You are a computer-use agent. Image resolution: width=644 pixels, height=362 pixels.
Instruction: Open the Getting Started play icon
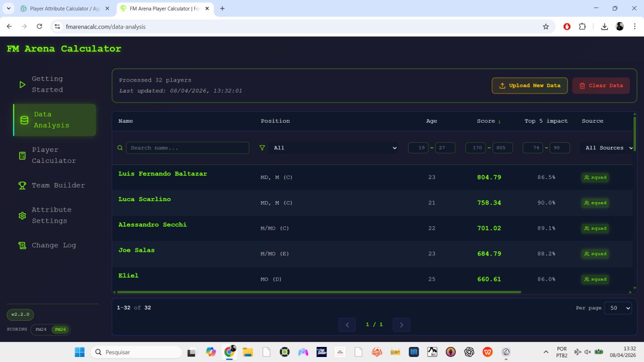pyautogui.click(x=22, y=84)
